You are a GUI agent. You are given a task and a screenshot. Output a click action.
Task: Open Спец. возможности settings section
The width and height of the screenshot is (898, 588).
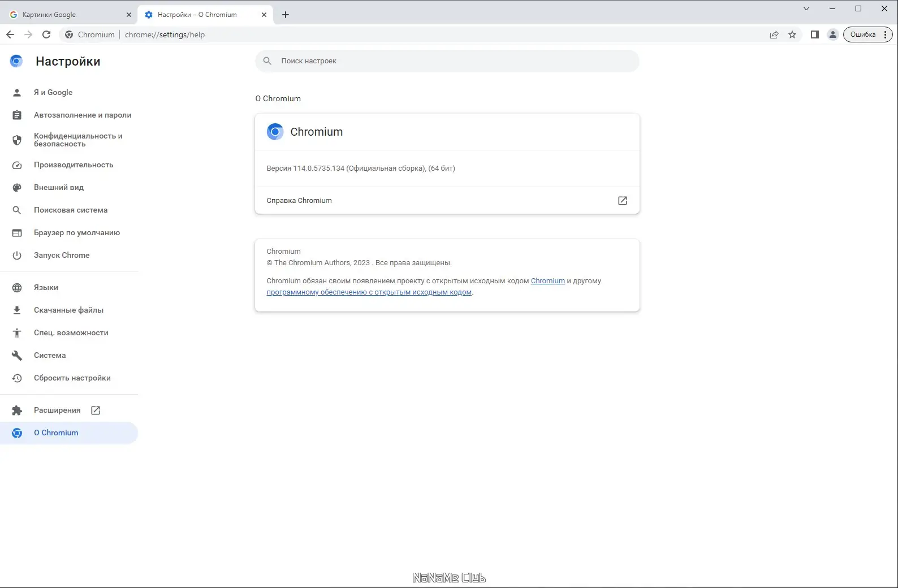(69, 333)
